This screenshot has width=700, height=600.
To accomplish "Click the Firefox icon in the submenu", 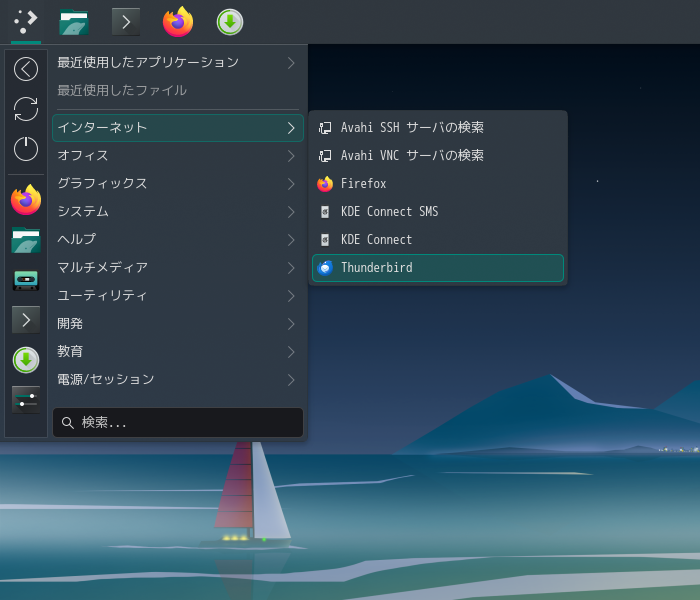I will (x=325, y=183).
